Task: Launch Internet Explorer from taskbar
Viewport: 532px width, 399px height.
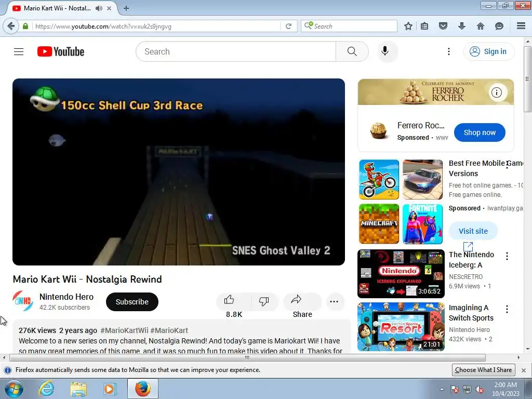Action: point(46,389)
